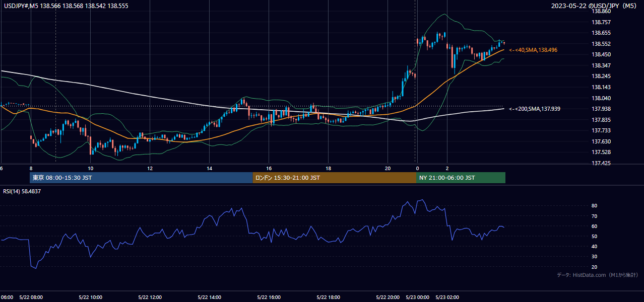Click RSI scale value 60

point(595,226)
